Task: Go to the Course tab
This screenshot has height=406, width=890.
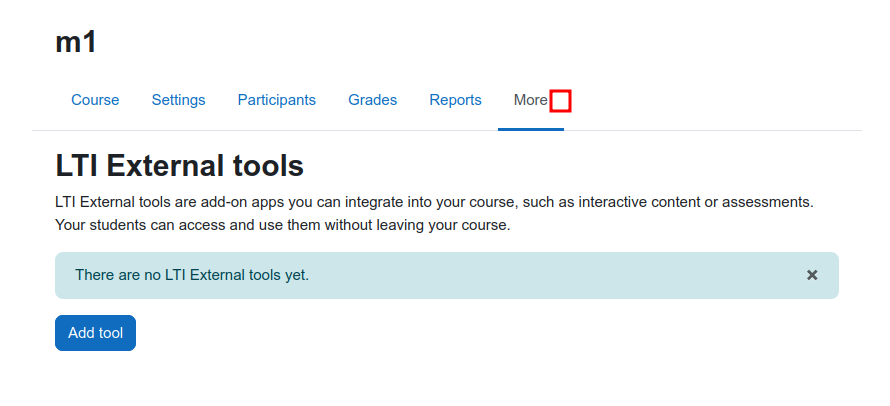Action: (x=95, y=100)
